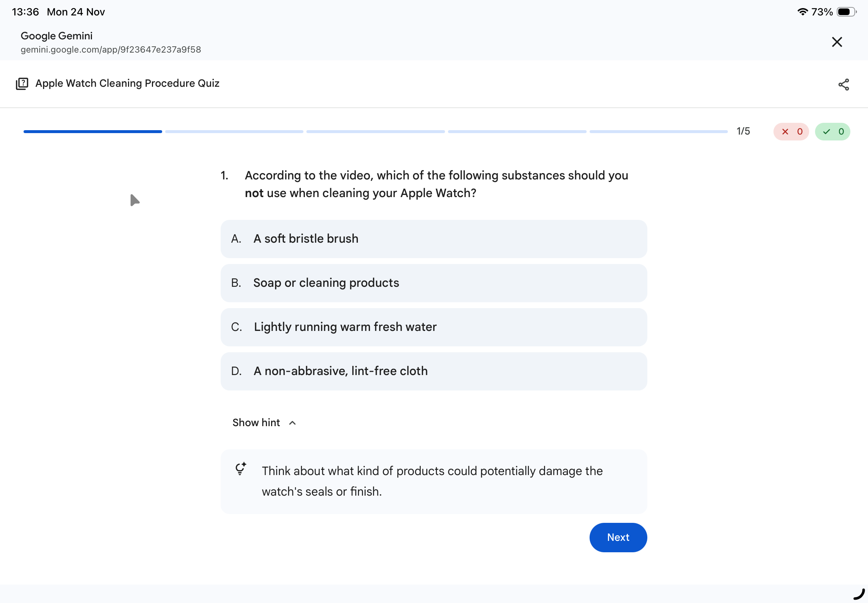Click the battery indicator showing 73%
Screen dimensions: 868x603
(845, 11)
